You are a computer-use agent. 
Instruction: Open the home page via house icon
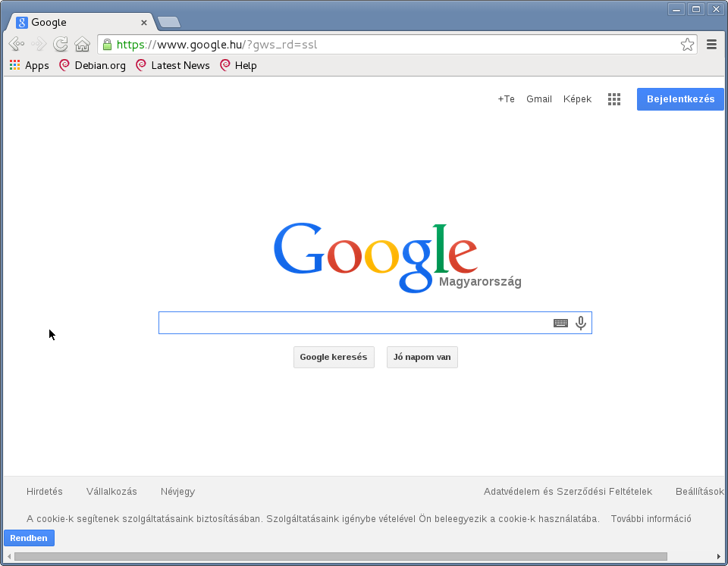(x=82, y=44)
